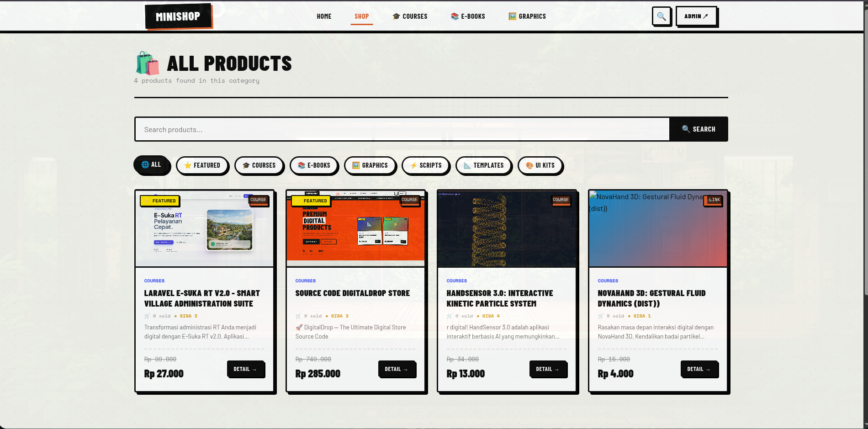This screenshot has width=868, height=429.
Task: Open the ADMIN button
Action: [x=696, y=16]
